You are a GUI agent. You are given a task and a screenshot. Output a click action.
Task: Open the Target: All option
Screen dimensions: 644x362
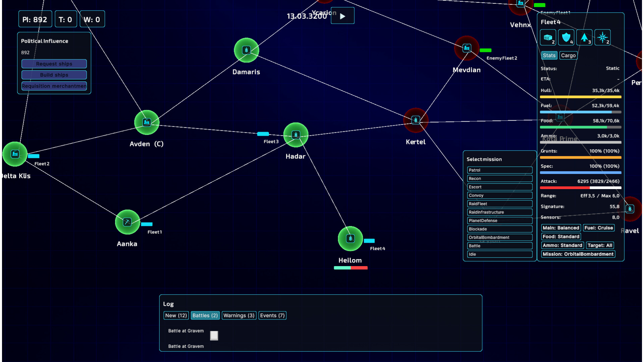click(600, 245)
